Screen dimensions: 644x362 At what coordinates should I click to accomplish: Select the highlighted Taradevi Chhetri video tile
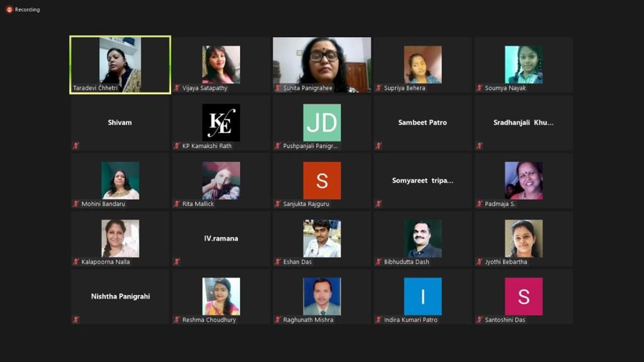click(120, 65)
